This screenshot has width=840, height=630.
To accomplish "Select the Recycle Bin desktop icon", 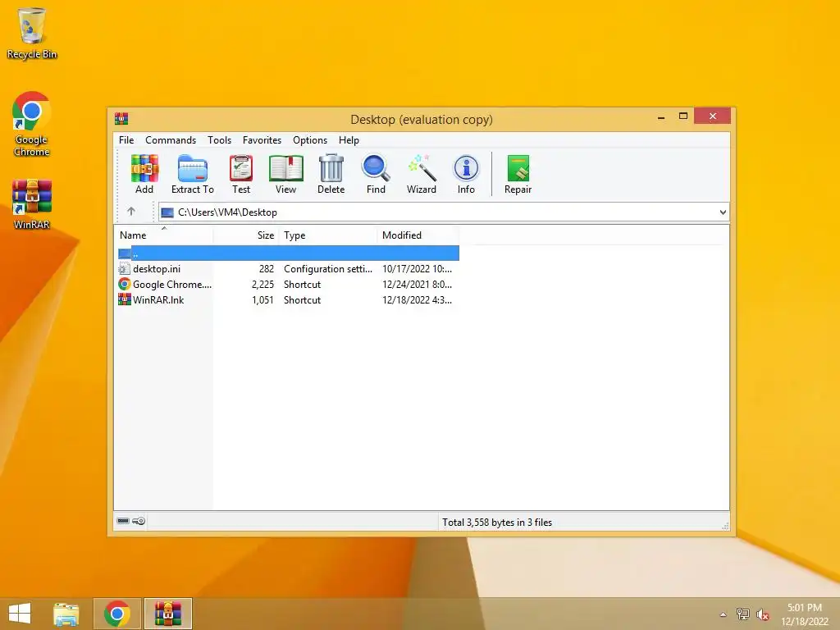I will 32,33.
